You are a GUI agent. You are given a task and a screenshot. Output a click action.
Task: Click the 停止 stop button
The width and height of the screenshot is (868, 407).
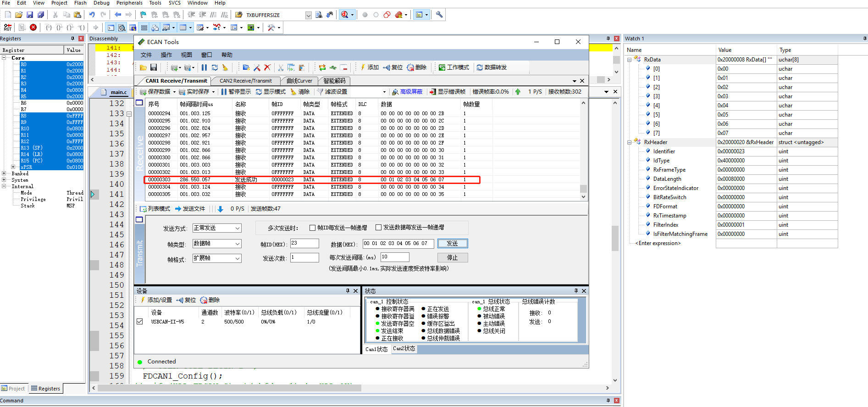453,257
